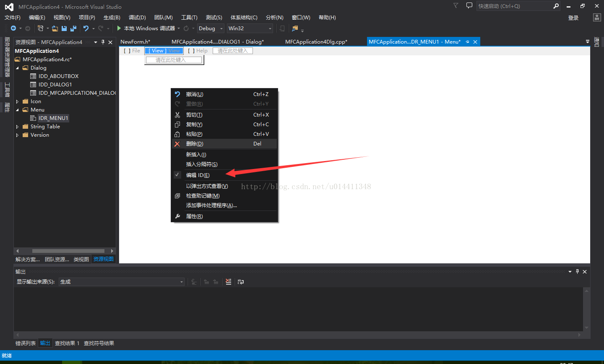
Task: Open the 生成(B) build menu
Action: click(x=112, y=17)
